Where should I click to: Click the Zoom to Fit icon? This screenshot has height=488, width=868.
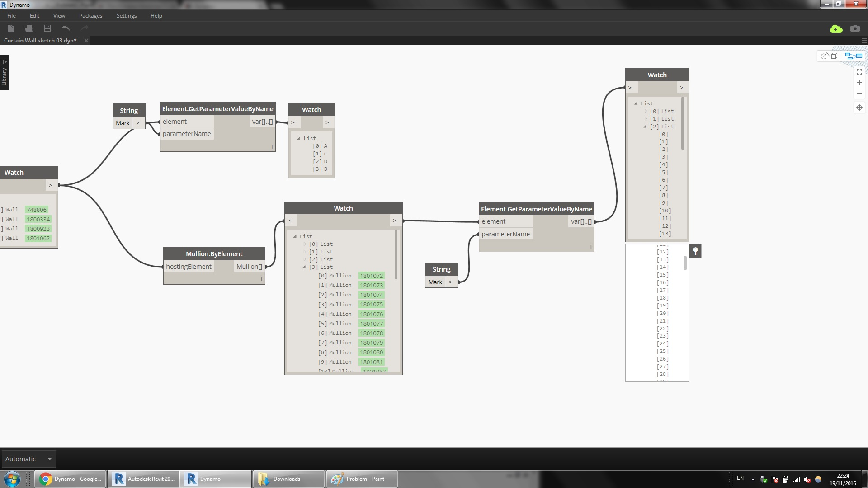pos(859,72)
